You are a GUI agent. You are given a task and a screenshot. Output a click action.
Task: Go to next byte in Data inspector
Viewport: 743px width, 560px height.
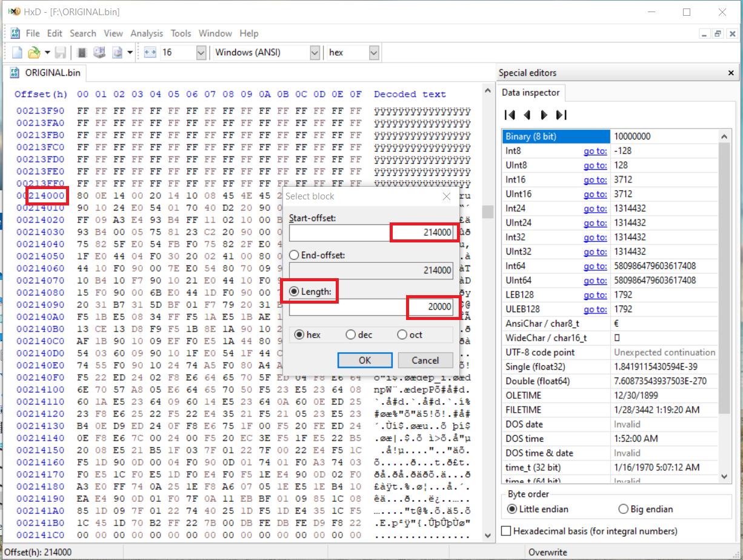coord(544,115)
